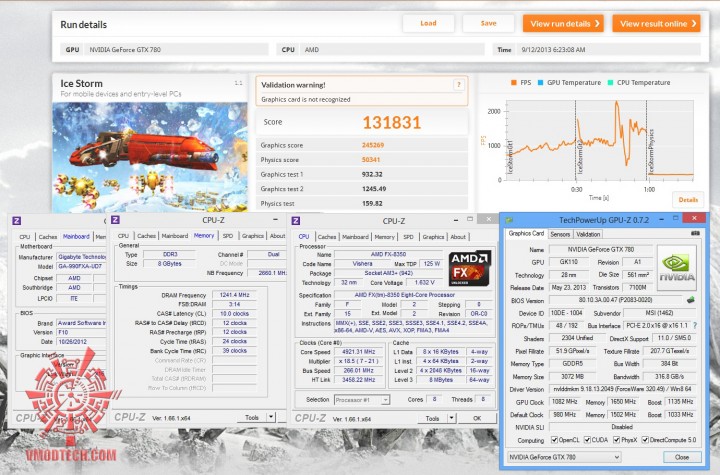Select the Graphics Card tab in GPU-Z
This screenshot has width=720, height=475.
click(x=526, y=233)
